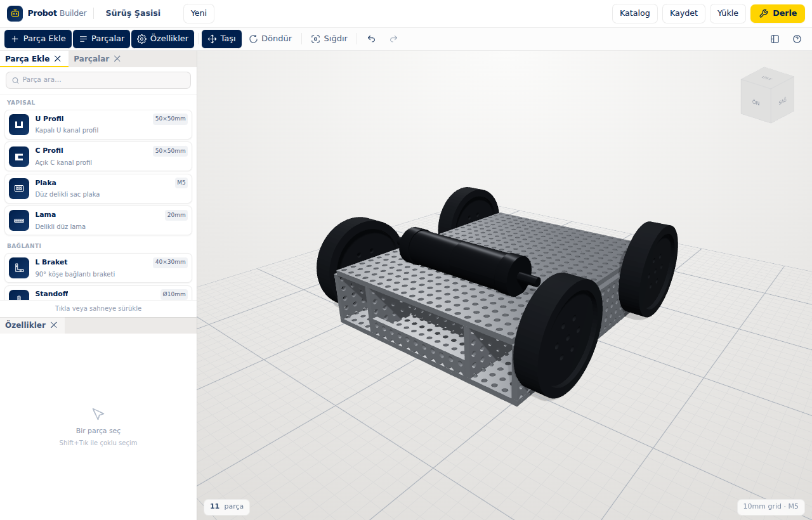Click the view cube top face
This screenshot has width=812, height=520.
[767, 79]
